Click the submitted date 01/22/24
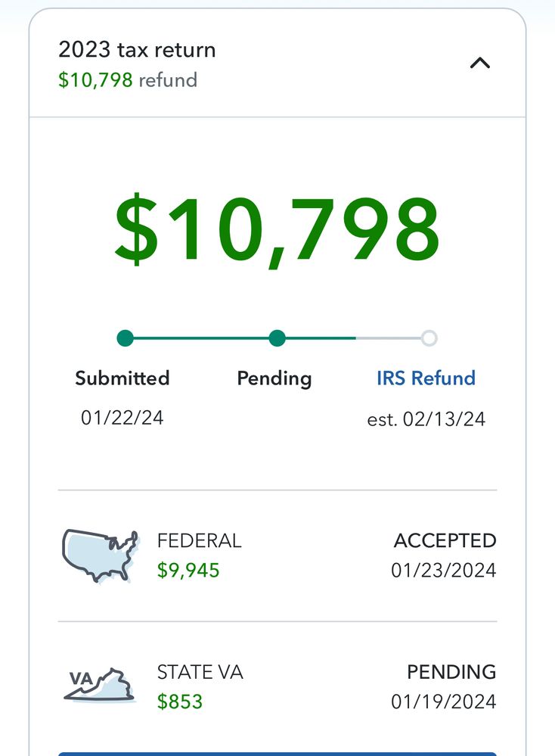Image resolution: width=555 pixels, height=756 pixels. (x=122, y=417)
